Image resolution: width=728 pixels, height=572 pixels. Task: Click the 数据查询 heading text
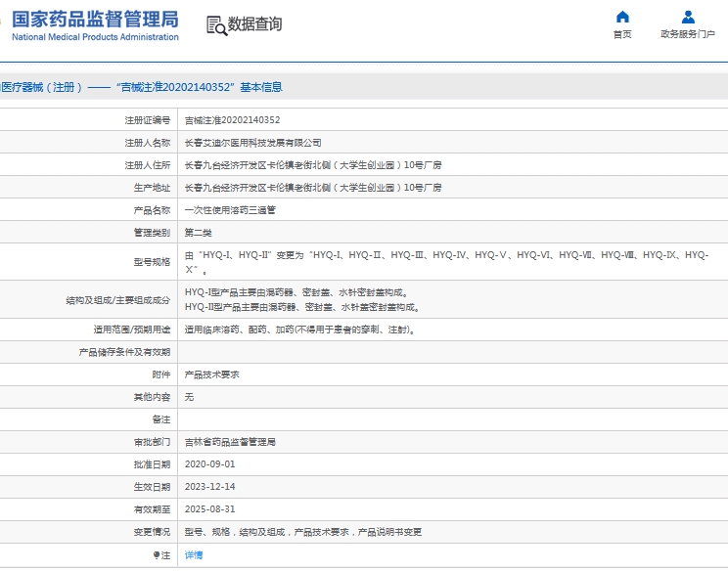coord(254,24)
